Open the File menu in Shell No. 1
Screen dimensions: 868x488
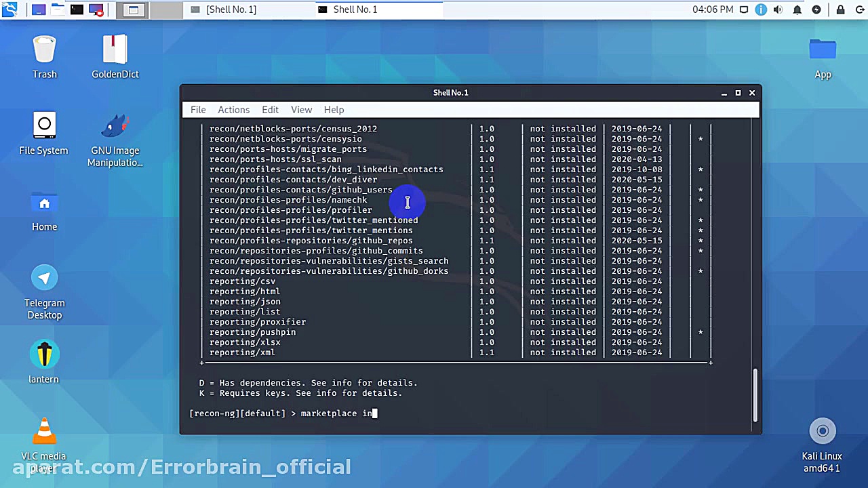(197, 109)
